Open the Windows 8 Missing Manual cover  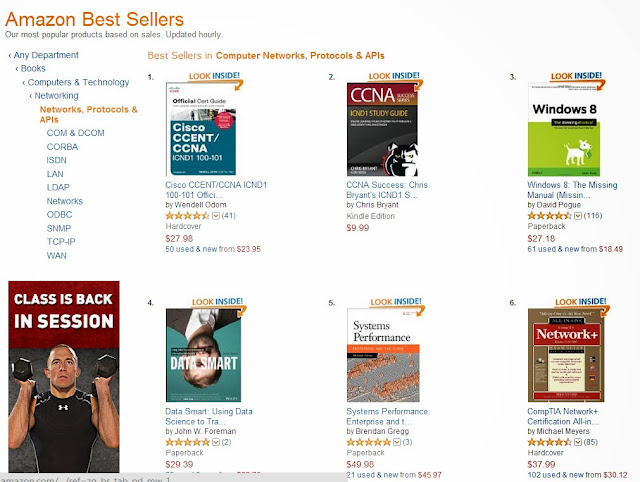click(564, 129)
